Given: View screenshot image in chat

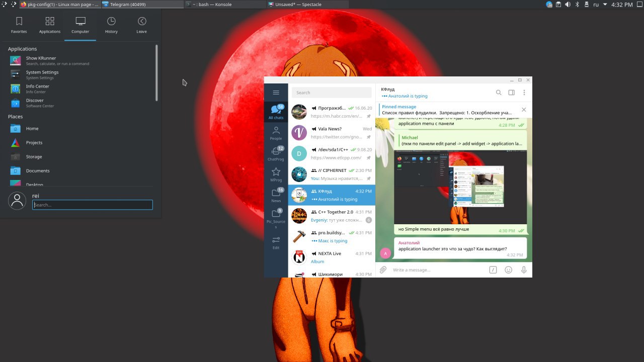Looking at the screenshot, I should [460, 187].
